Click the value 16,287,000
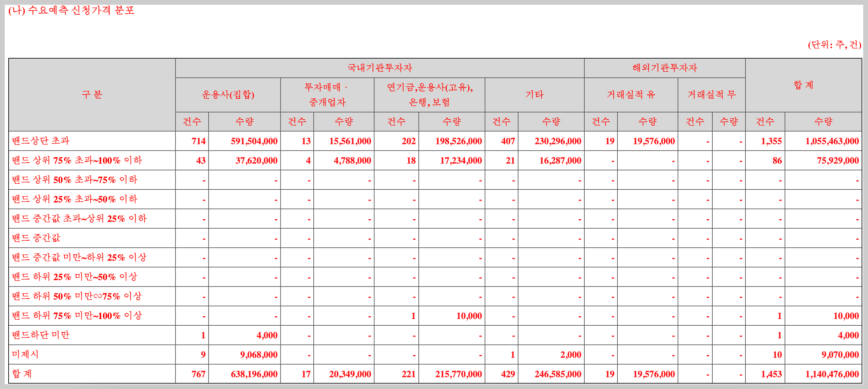868x389 pixels. [x=560, y=161]
